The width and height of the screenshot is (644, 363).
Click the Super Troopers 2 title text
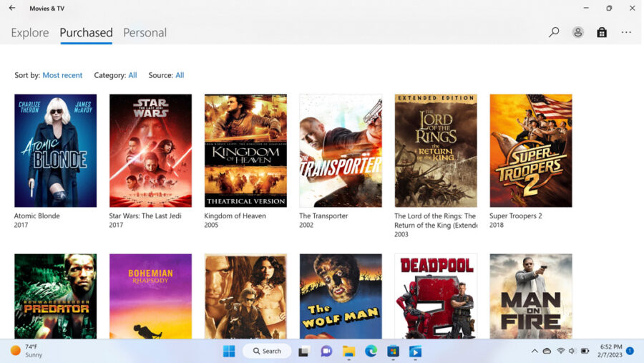click(x=515, y=216)
